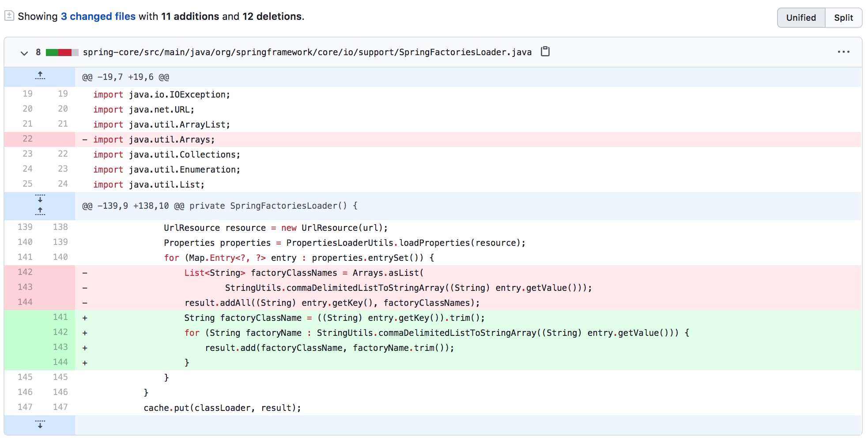Open the 3 changed files link
The height and width of the screenshot is (444, 868).
[x=98, y=16]
